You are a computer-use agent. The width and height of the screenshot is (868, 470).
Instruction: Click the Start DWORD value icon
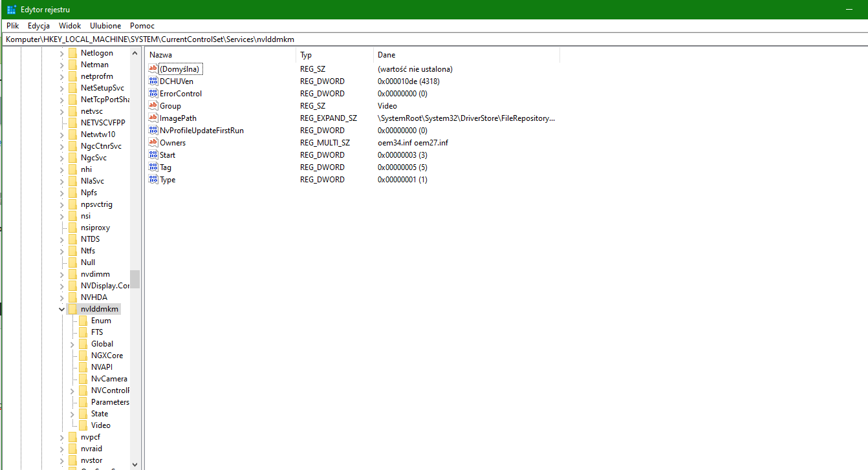(x=153, y=155)
